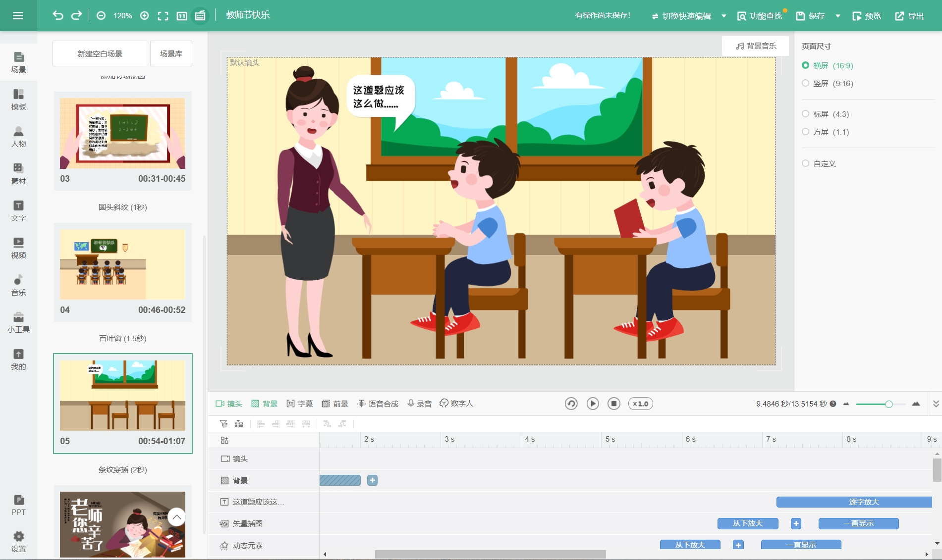
Task: Open 语音合成 voice synthesis tab
Action: [x=378, y=404]
